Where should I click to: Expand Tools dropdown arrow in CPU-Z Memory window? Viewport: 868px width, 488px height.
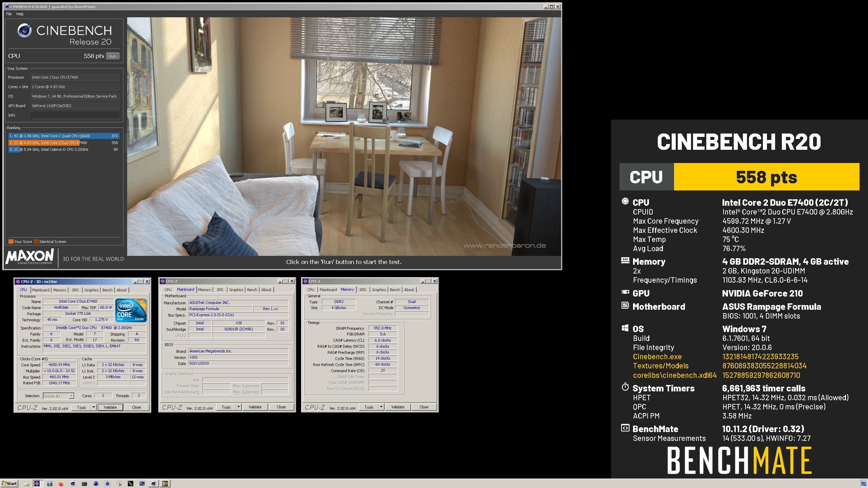tap(381, 407)
